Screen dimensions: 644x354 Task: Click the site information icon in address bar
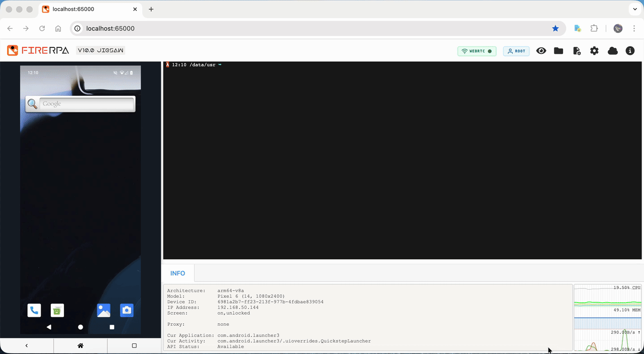click(x=77, y=29)
